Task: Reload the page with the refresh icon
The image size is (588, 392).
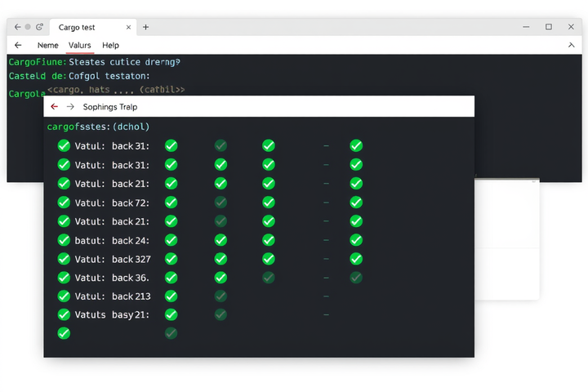Action: [39, 27]
